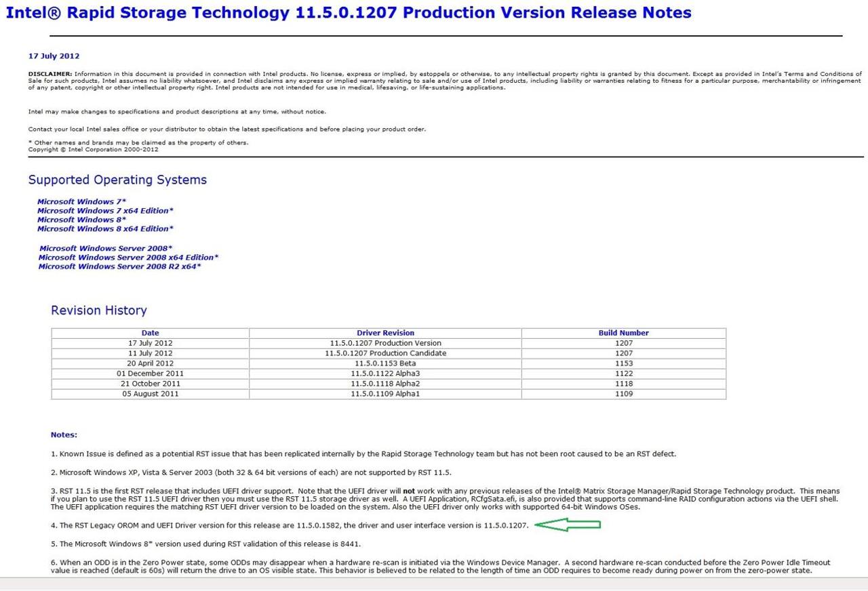Image resolution: width=868 pixels, height=591 pixels.
Task: Select the '11 July 2012' table cell
Action: point(151,353)
